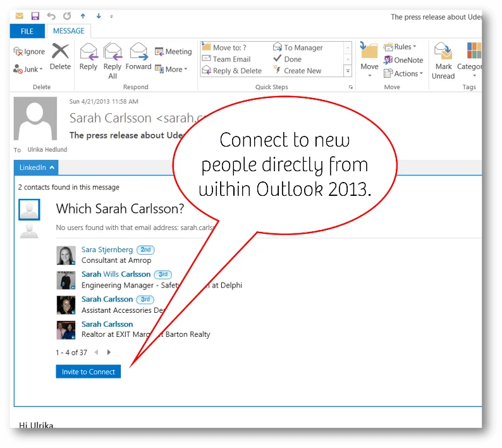The width and height of the screenshot is (502, 448).
Task: Go to next item with down arrow
Action: point(99,16)
